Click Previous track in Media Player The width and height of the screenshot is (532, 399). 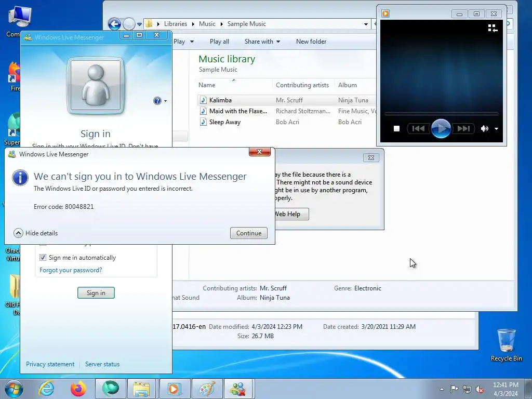(x=418, y=129)
